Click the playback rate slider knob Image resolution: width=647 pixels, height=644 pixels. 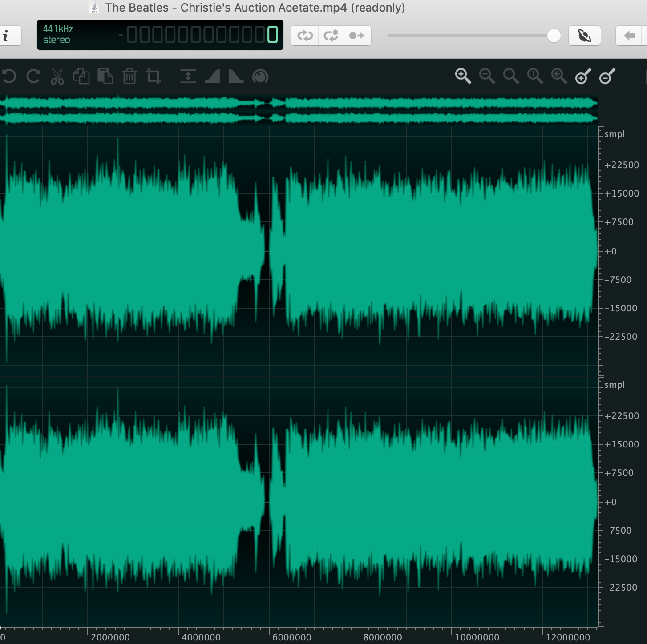click(x=554, y=36)
